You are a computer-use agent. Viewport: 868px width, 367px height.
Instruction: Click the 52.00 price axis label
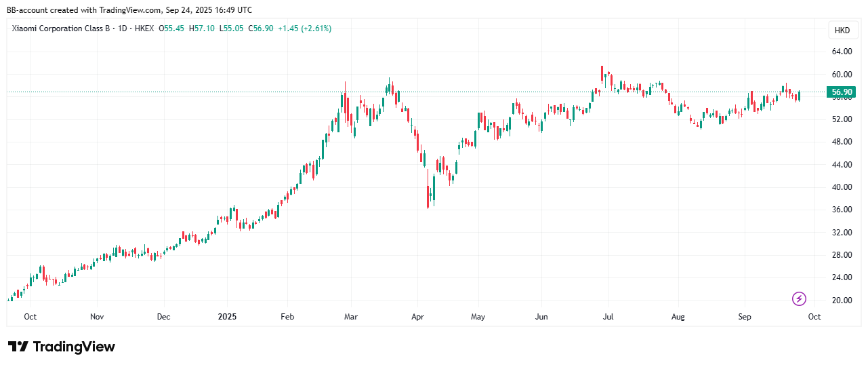click(842, 119)
